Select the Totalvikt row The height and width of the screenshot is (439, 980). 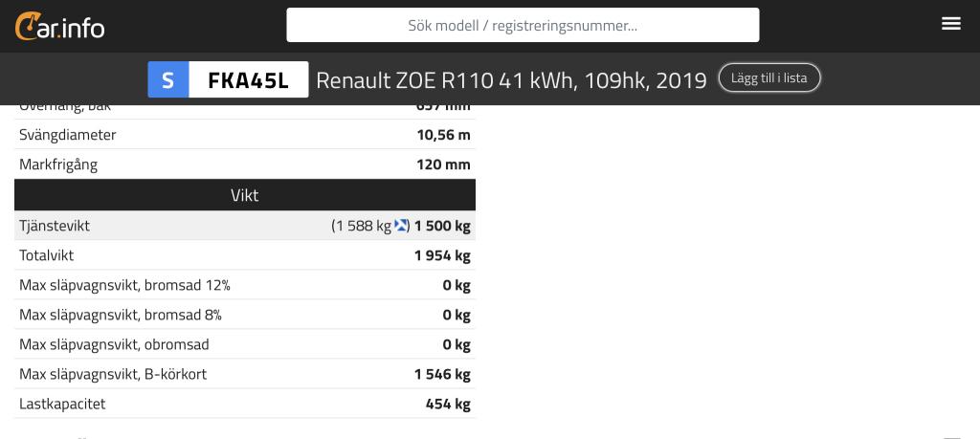(x=245, y=255)
